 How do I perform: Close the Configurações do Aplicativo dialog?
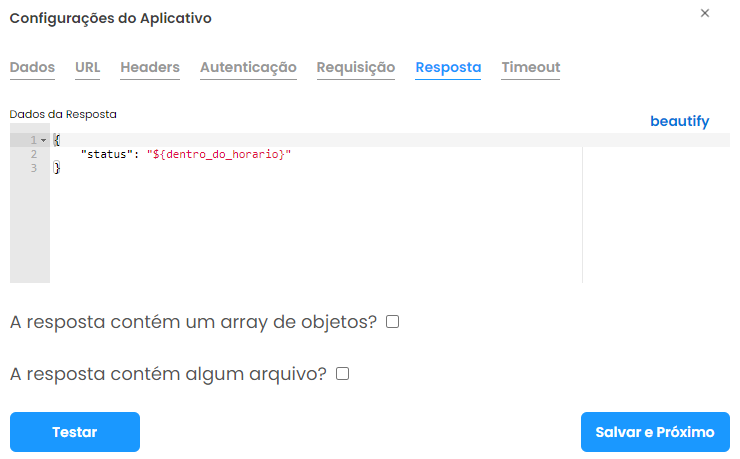705,13
